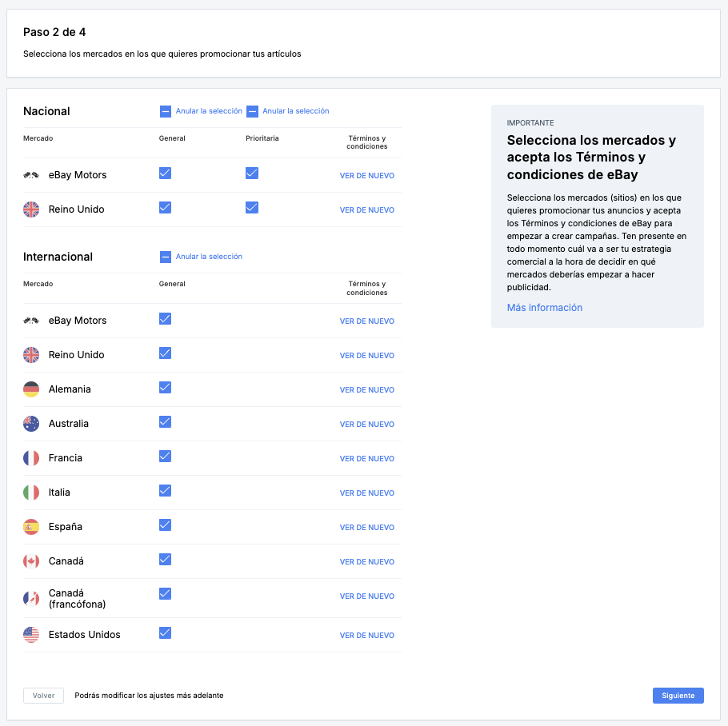Click VER DE NUEVO for España
728x726 pixels.
click(366, 528)
